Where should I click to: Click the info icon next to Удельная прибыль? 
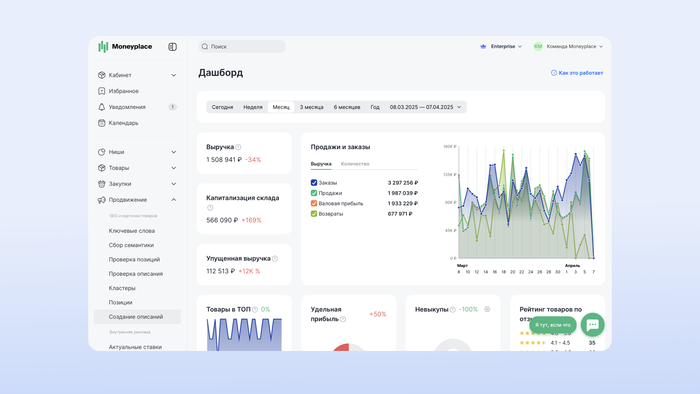[343, 319]
